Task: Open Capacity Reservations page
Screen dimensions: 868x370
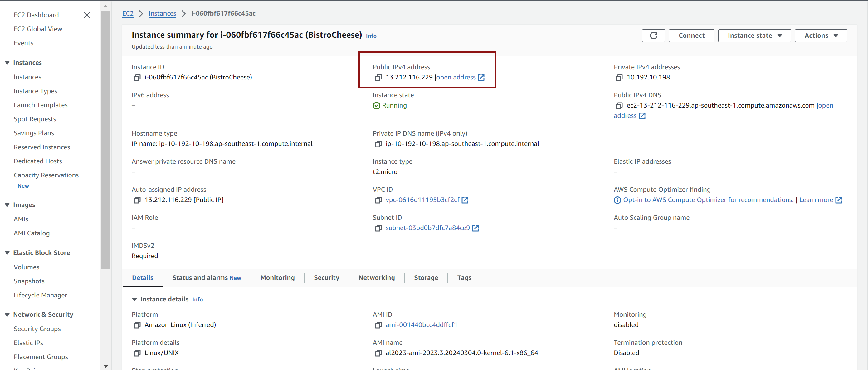Action: pyautogui.click(x=46, y=175)
